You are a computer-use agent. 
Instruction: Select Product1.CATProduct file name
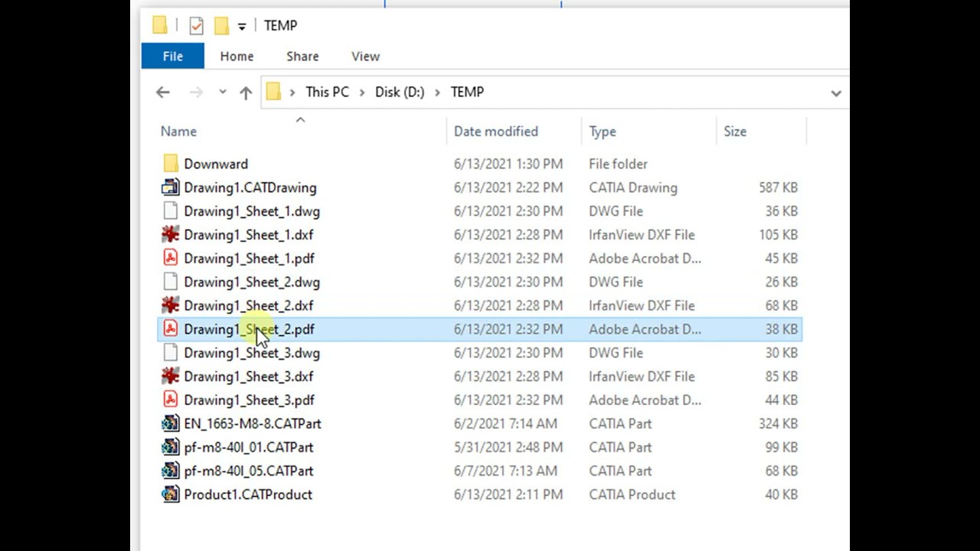click(248, 494)
